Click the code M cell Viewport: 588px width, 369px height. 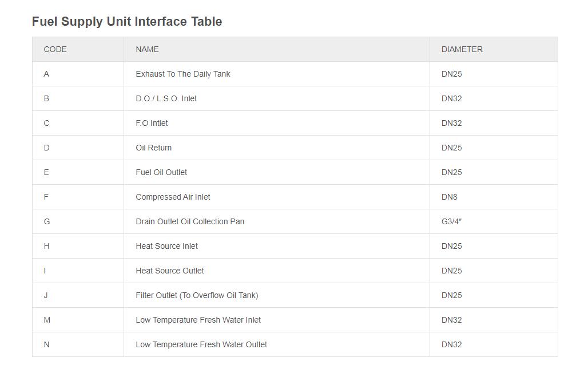[47, 320]
